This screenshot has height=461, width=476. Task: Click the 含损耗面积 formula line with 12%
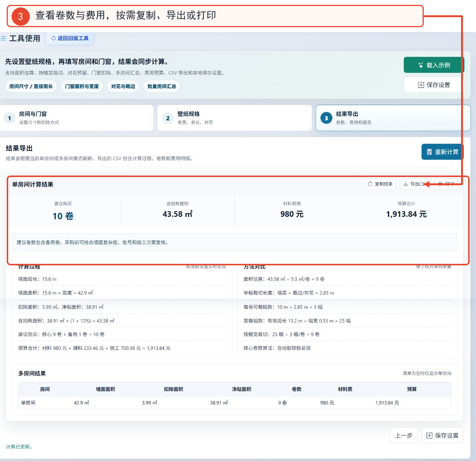[x=66, y=321]
